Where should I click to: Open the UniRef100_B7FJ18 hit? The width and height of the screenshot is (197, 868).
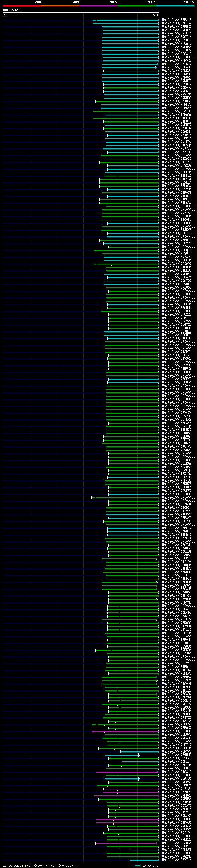[x=176, y=20]
